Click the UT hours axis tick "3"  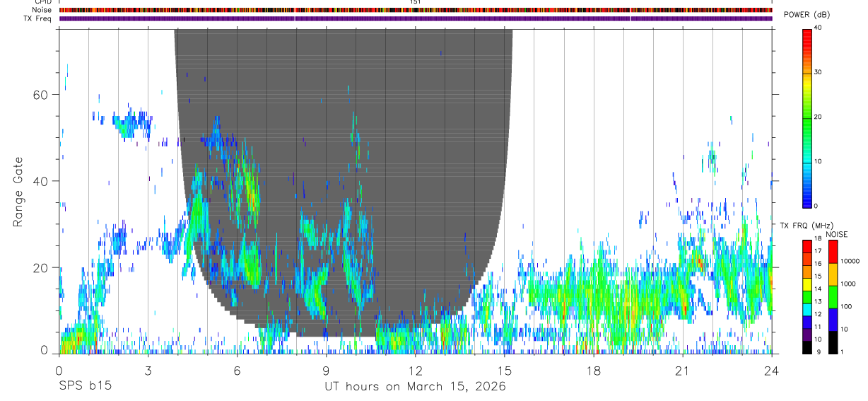click(148, 370)
